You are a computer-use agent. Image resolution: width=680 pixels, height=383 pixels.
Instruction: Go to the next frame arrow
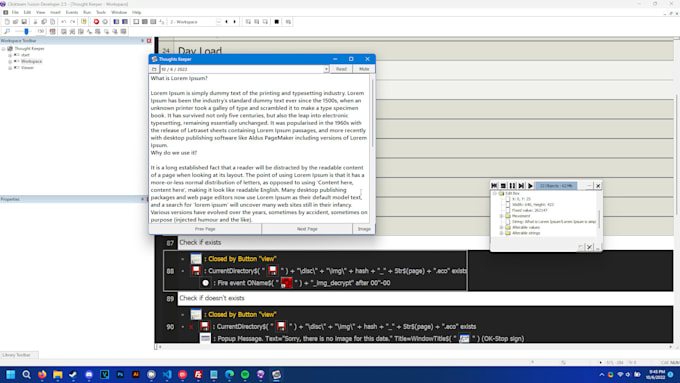point(235,22)
